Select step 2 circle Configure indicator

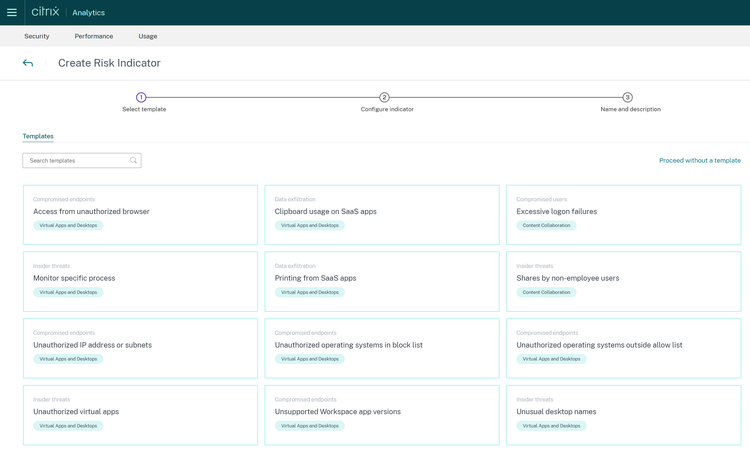[x=384, y=98]
